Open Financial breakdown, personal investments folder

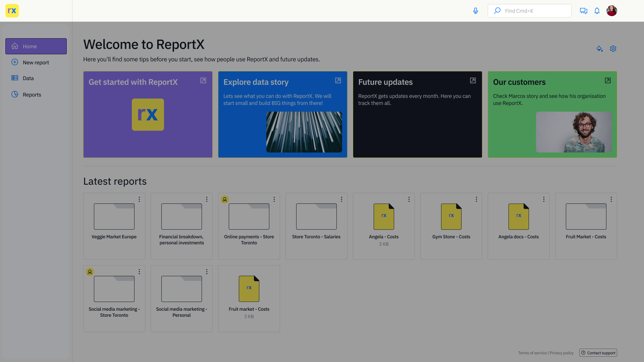[x=181, y=217]
